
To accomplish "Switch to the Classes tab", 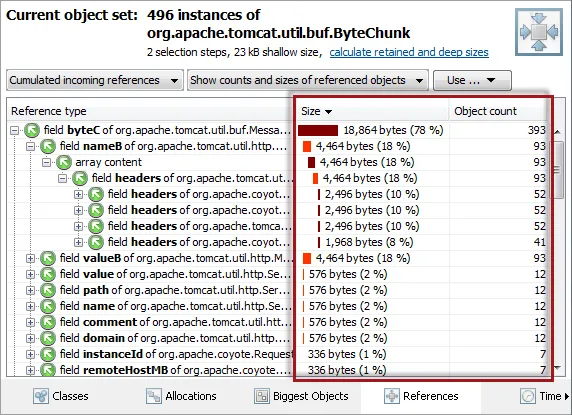I will pos(61,396).
